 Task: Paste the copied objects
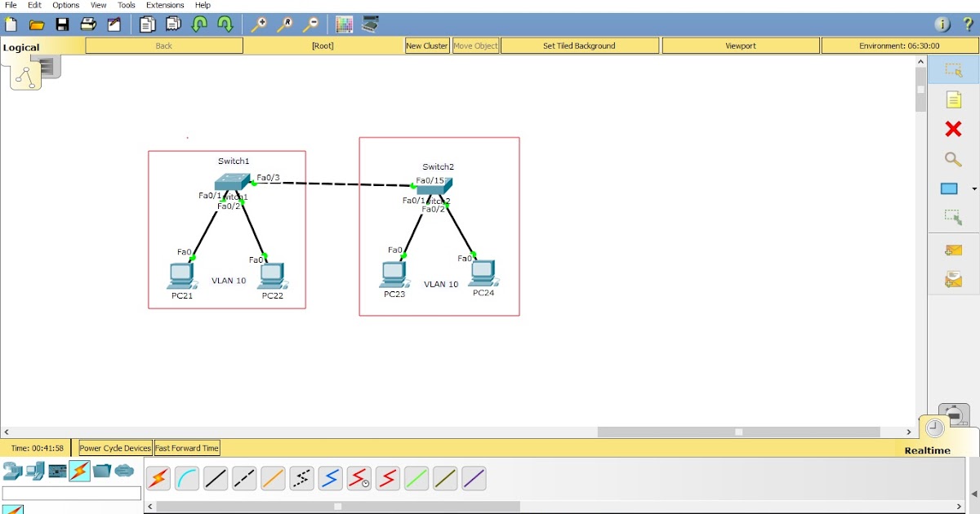coord(173,24)
